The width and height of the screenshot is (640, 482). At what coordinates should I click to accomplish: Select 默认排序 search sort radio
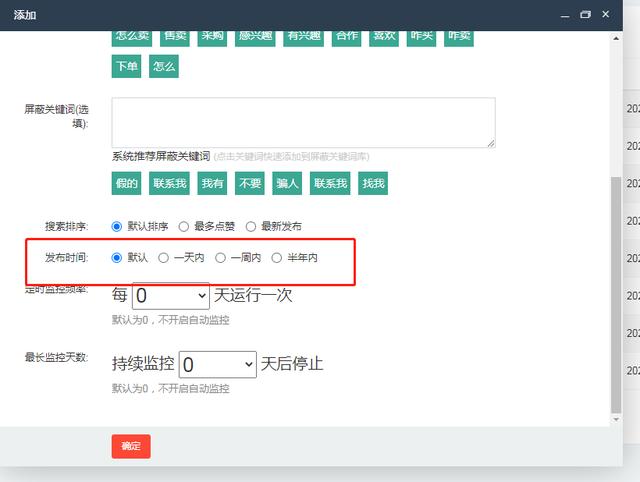[x=117, y=227]
